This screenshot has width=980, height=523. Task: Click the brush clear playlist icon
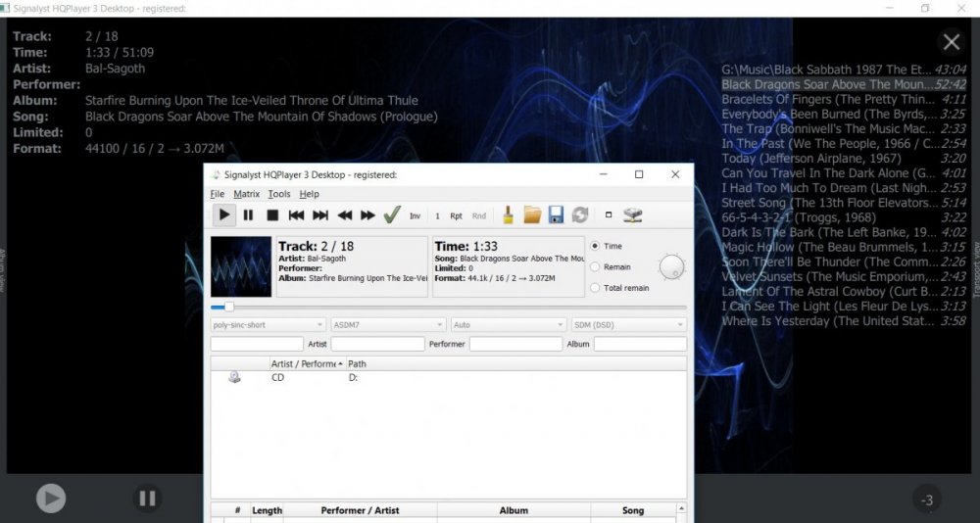pos(508,215)
